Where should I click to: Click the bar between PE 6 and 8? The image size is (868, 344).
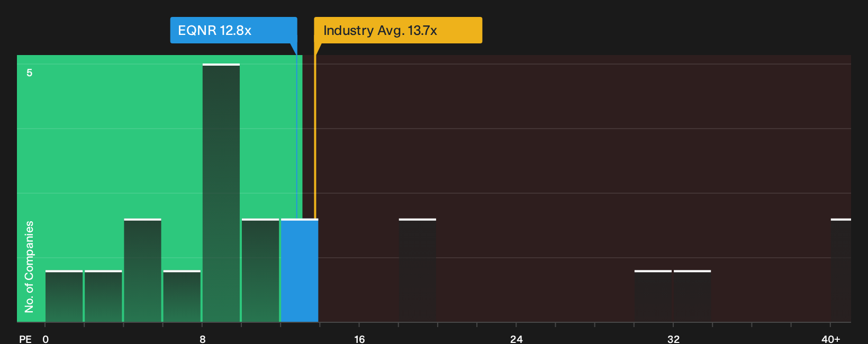tap(182, 296)
